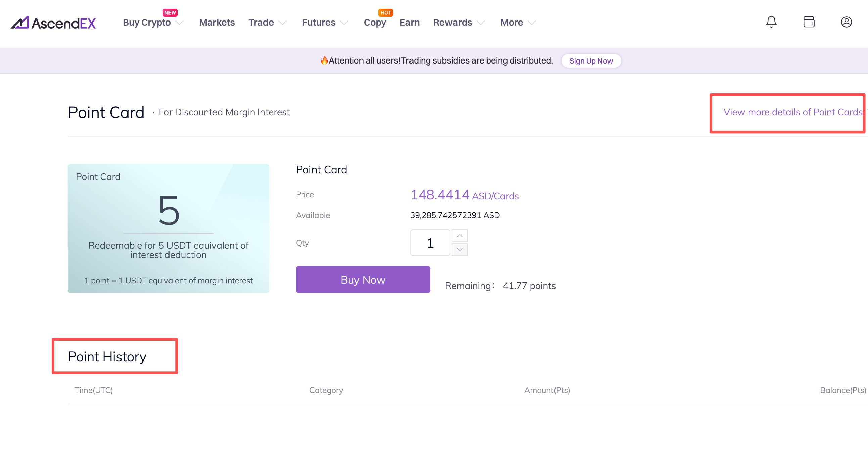Go to Markets page
868x457 pixels.
click(216, 23)
